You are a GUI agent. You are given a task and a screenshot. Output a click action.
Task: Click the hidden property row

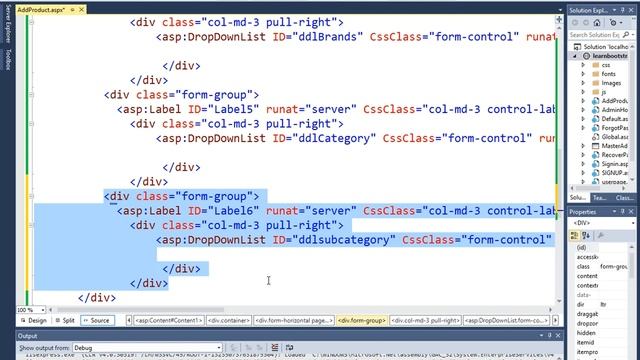(602, 333)
